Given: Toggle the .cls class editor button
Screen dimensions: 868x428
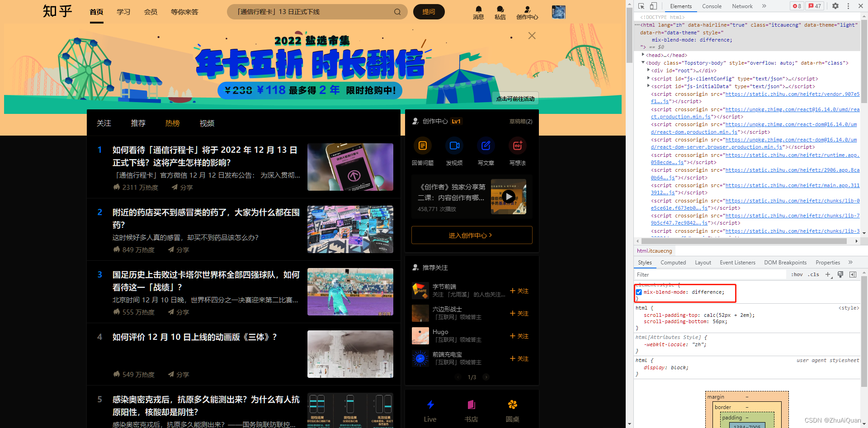Looking at the screenshot, I should [x=814, y=274].
